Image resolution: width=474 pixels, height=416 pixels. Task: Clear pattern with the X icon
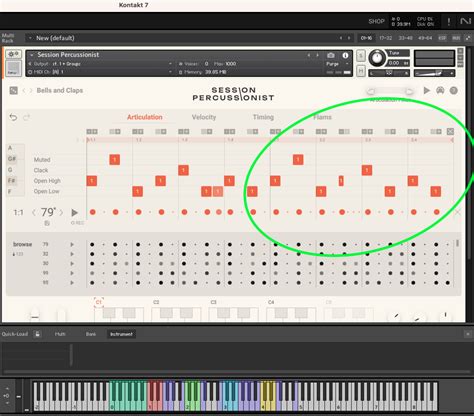point(450,131)
